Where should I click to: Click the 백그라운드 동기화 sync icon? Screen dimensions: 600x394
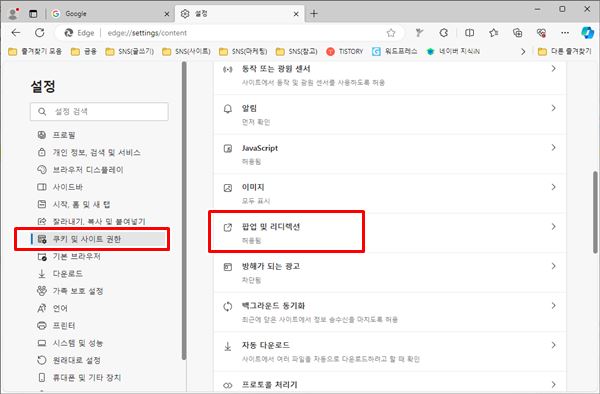click(228, 306)
